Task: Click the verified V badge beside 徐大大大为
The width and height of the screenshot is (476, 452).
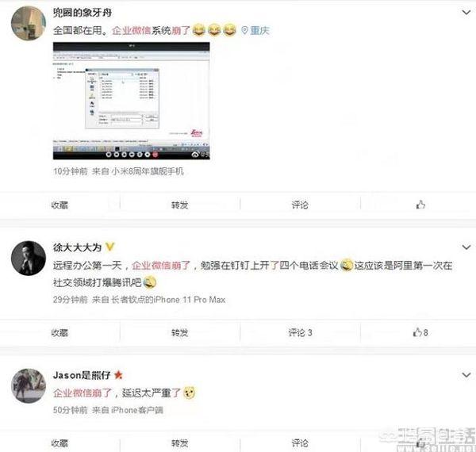Action: point(109,247)
